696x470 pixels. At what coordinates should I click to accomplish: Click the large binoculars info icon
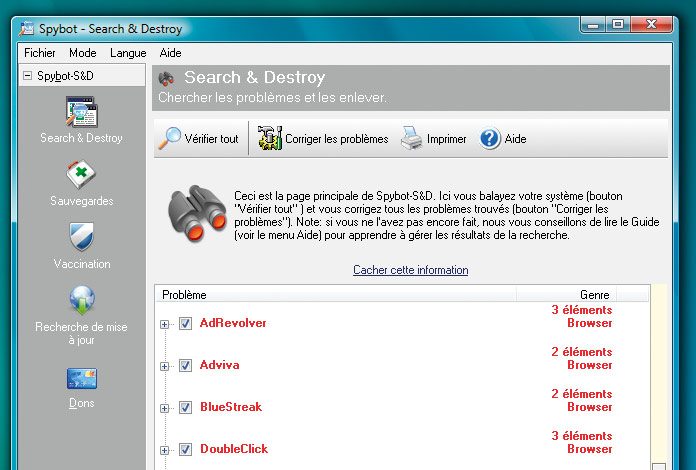[x=197, y=213]
